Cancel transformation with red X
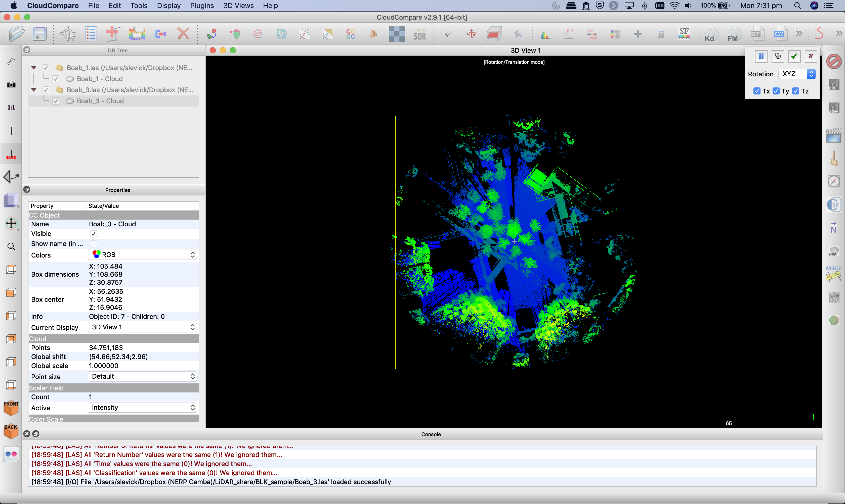The width and height of the screenshot is (845, 504). [811, 56]
